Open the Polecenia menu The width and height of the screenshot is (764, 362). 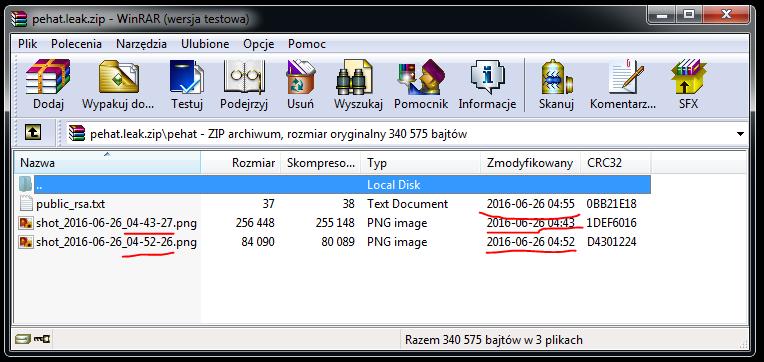coord(76,44)
